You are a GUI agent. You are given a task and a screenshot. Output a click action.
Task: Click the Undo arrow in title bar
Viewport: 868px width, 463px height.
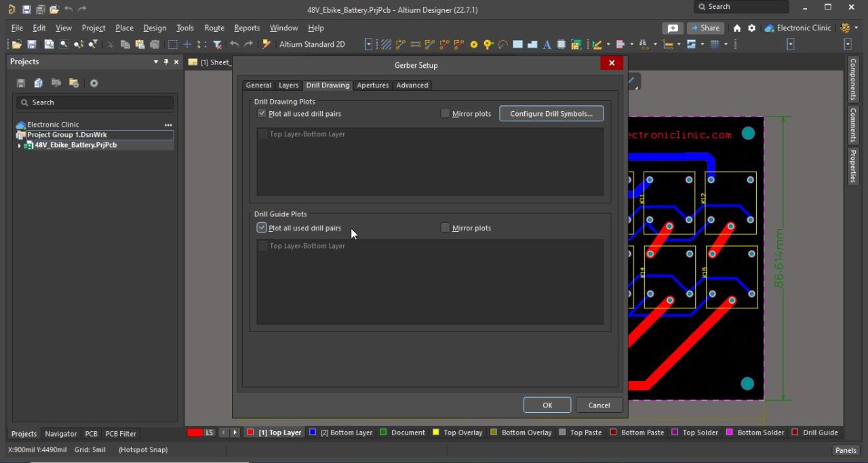point(68,9)
